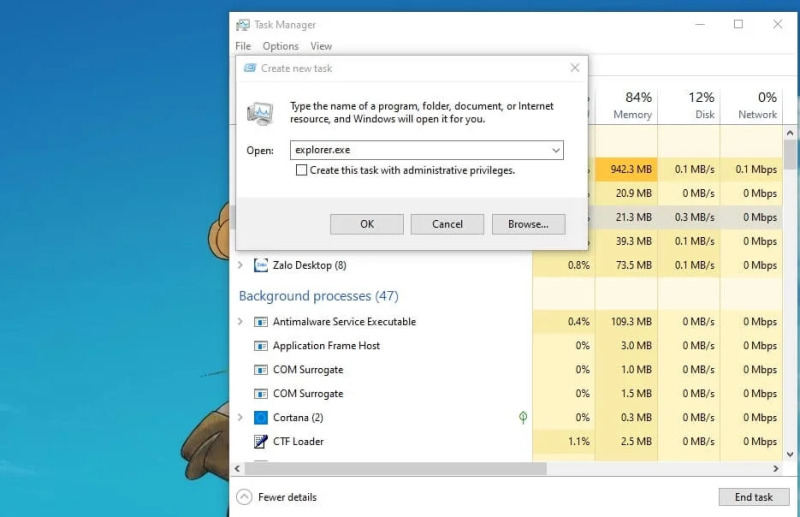Click the Task Manager title bar icon

click(243, 24)
